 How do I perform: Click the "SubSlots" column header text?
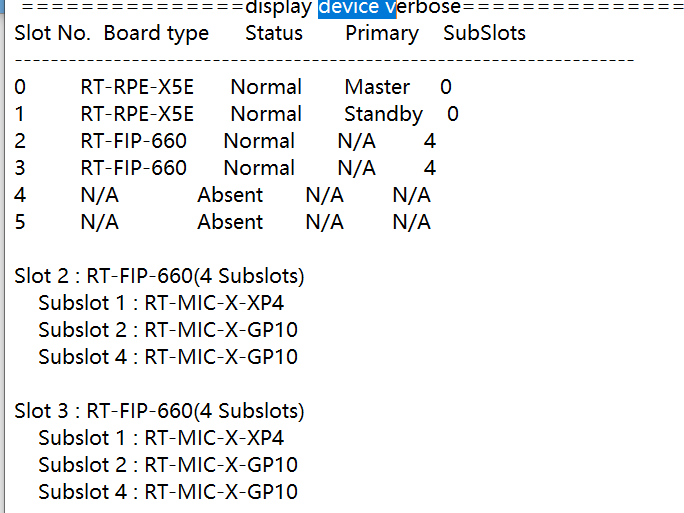(x=484, y=33)
